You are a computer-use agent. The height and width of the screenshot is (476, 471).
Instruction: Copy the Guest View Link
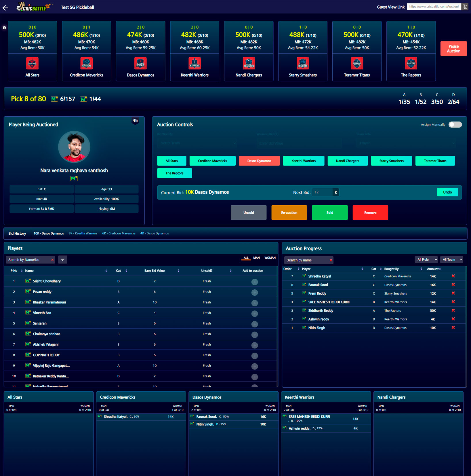[x=465, y=7]
